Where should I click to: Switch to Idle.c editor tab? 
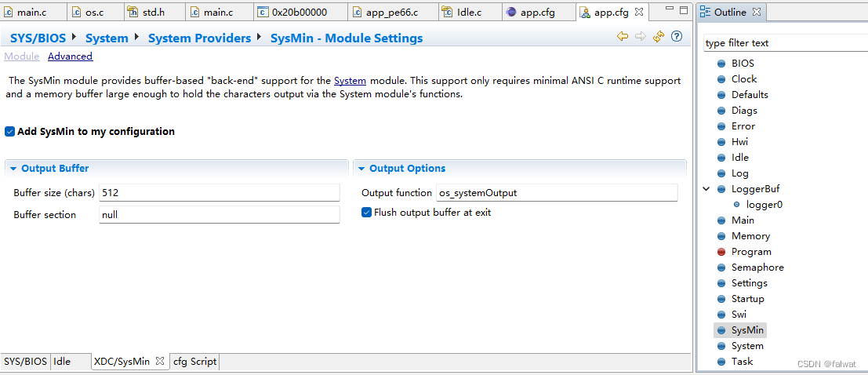(x=470, y=12)
